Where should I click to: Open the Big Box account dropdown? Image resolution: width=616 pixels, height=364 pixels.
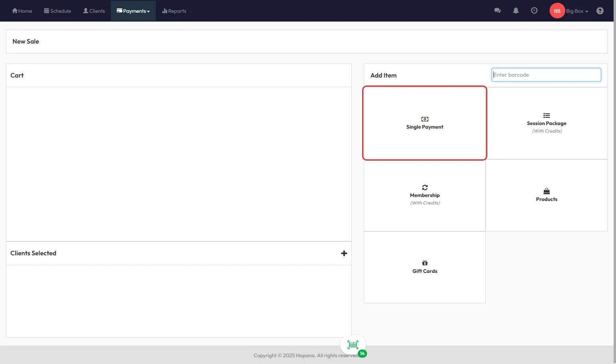(x=577, y=11)
